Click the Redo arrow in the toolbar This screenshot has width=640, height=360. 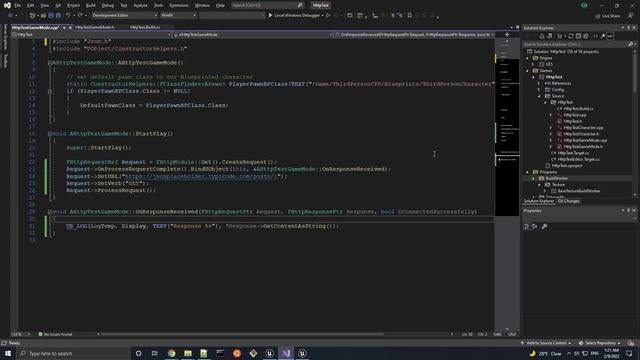(x=80, y=15)
